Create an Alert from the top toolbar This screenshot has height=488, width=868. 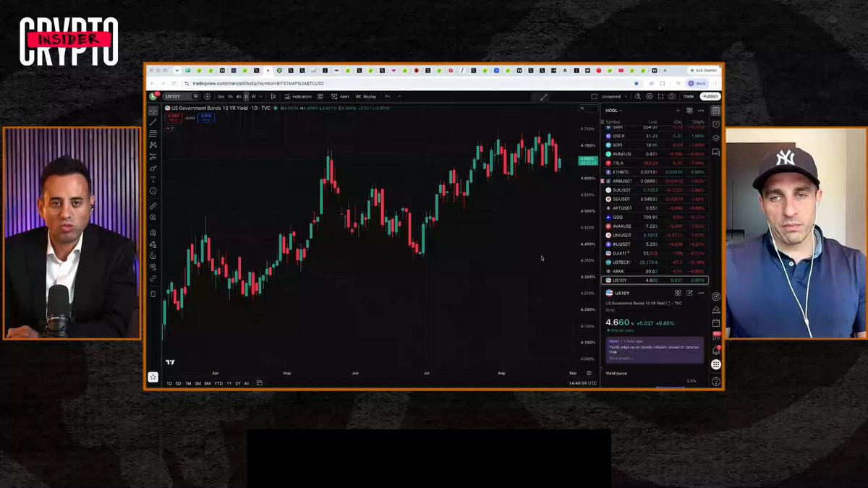(340, 96)
